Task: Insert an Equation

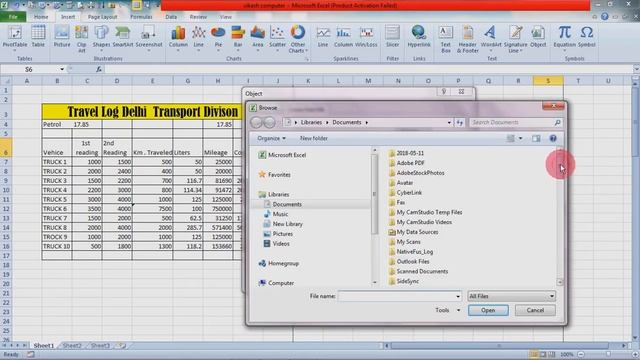Action: point(564,38)
